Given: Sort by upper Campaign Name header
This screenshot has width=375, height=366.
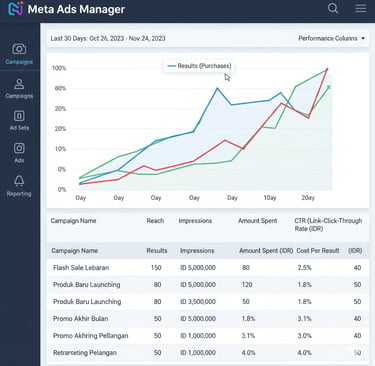Looking at the screenshot, I should click(x=73, y=221).
